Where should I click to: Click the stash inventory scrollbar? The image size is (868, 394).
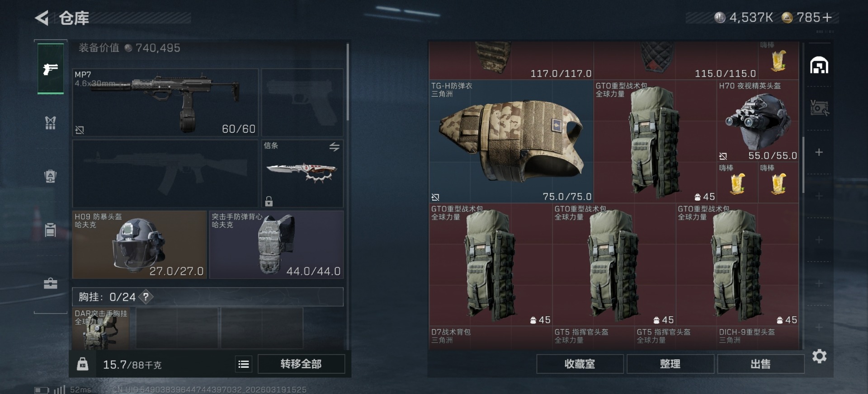(x=803, y=165)
